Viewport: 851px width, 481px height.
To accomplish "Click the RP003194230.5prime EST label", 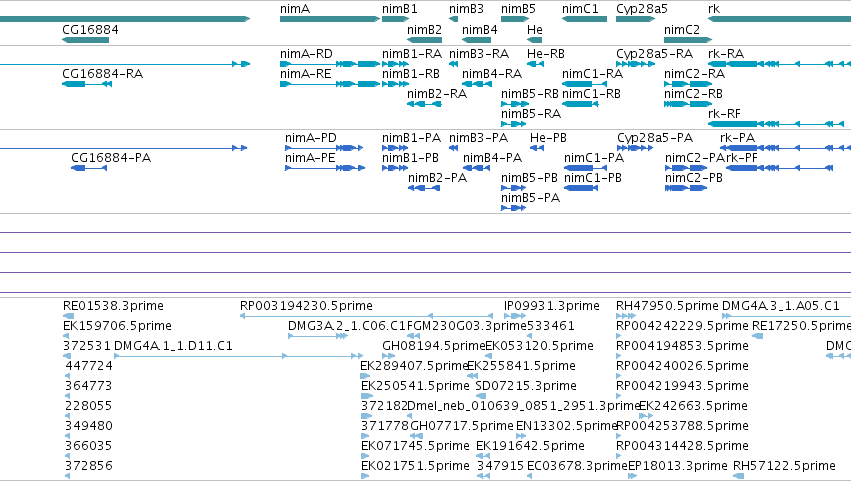I will 306,306.
